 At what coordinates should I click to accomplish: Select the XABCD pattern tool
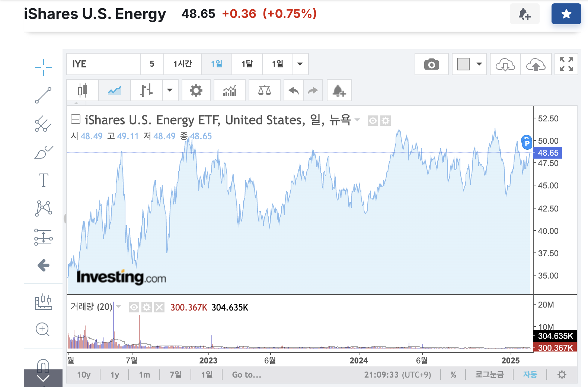point(44,208)
